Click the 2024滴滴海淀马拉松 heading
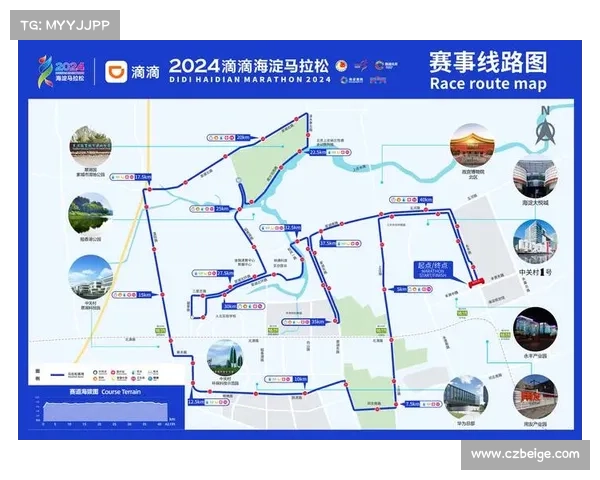The image size is (600, 480). [x=249, y=66]
